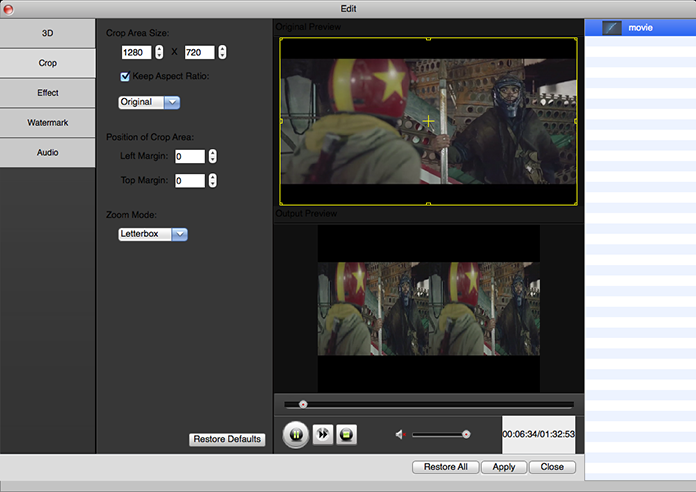Pause the video playback
Viewport: 696px width, 492px height.
[296, 434]
